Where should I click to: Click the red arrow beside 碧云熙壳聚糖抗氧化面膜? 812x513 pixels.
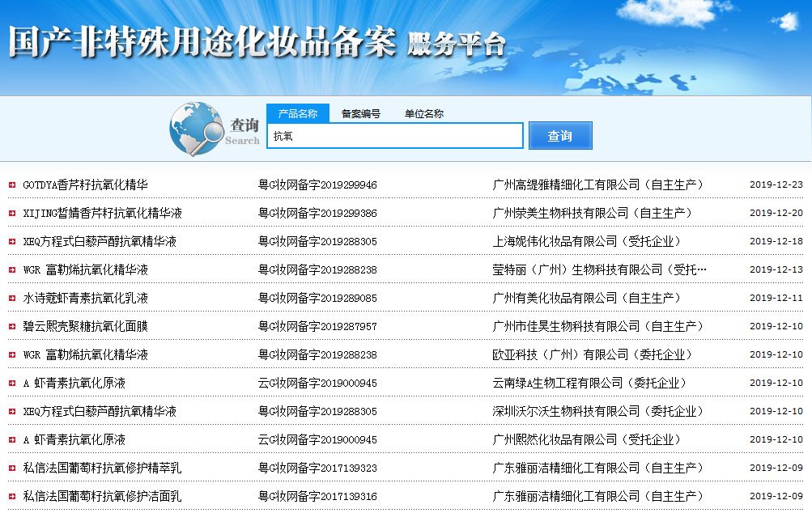[11, 326]
